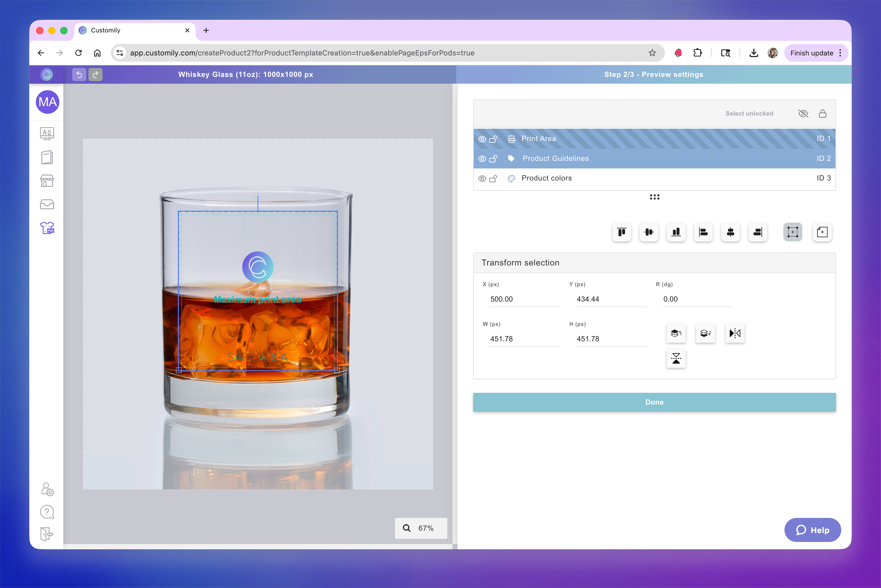Open the POD t-shirt sidebar icon
The height and width of the screenshot is (588, 881).
pyautogui.click(x=47, y=228)
